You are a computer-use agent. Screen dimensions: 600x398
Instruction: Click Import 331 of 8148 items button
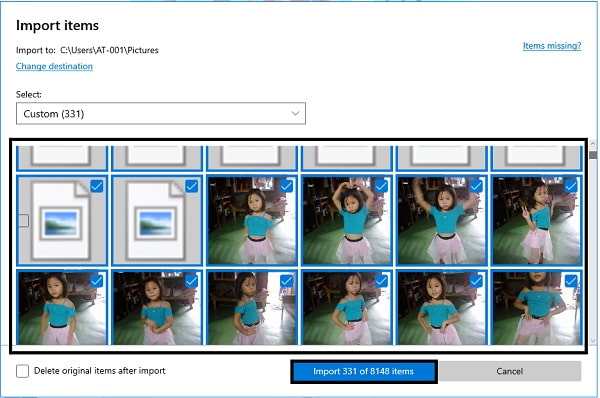364,371
